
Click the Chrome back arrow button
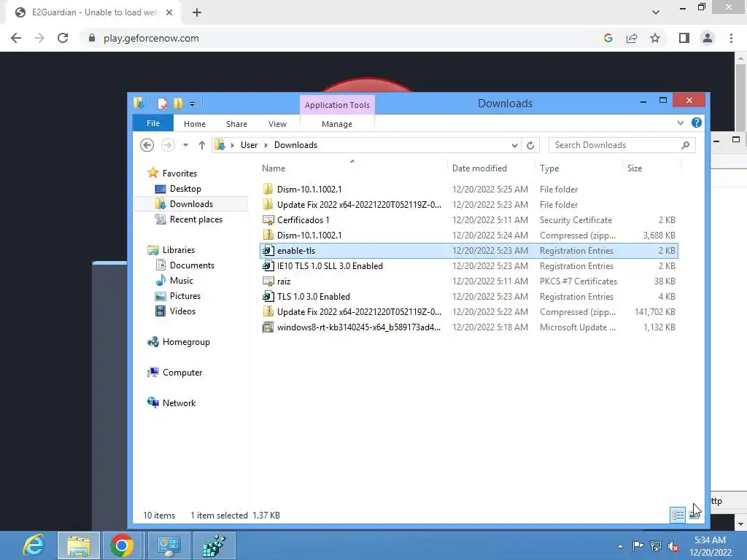point(16,38)
